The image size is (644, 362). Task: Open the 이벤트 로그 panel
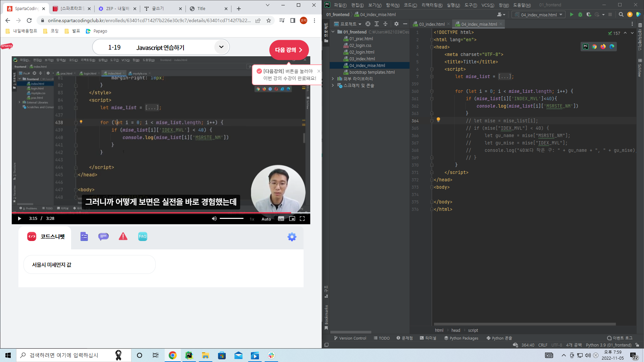620,338
